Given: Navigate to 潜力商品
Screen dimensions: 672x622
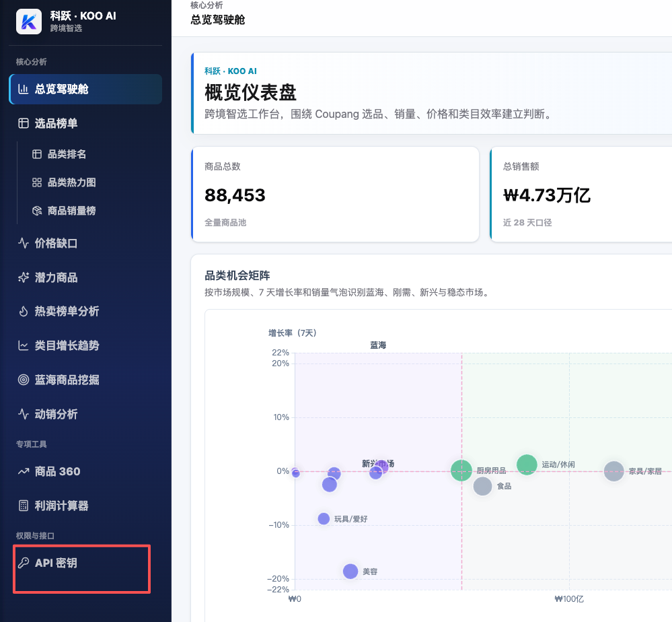Looking at the screenshot, I should pyautogui.click(x=85, y=277).
